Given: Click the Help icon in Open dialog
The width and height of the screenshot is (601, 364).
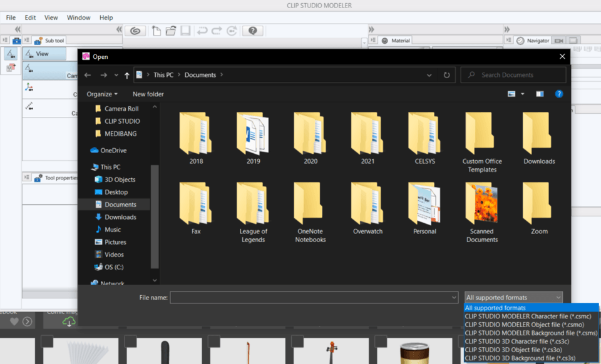Looking at the screenshot, I should point(559,94).
